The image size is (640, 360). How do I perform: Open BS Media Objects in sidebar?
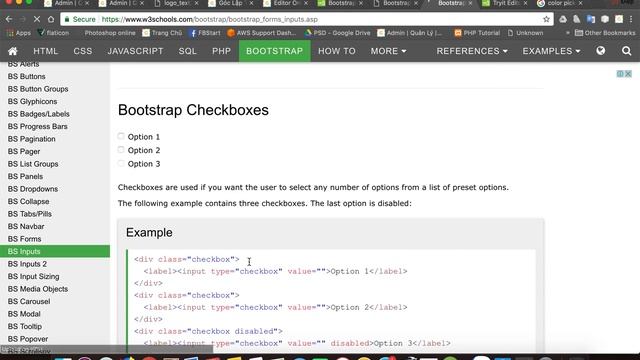coord(38,289)
